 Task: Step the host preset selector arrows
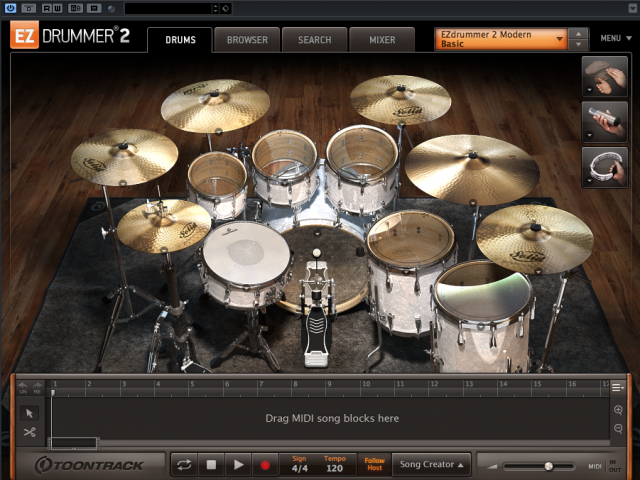pyautogui.click(x=216, y=8)
